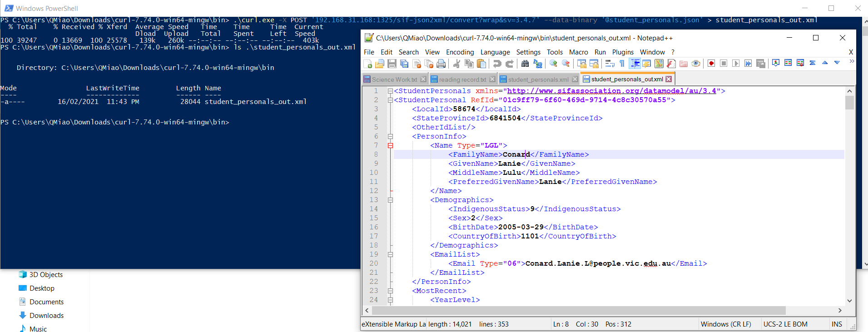Switch to the student_personals.xml tab
The image size is (868, 332).
[x=538, y=79]
